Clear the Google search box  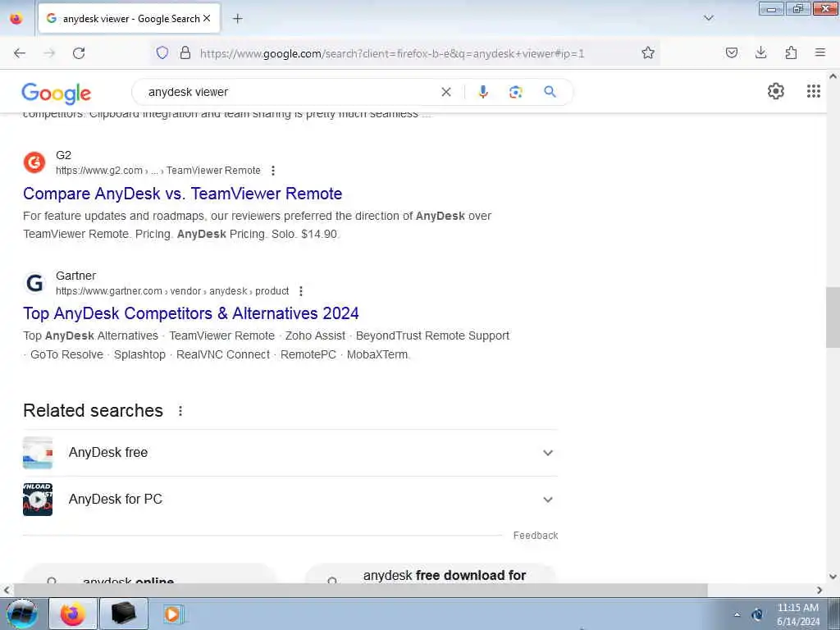point(445,92)
